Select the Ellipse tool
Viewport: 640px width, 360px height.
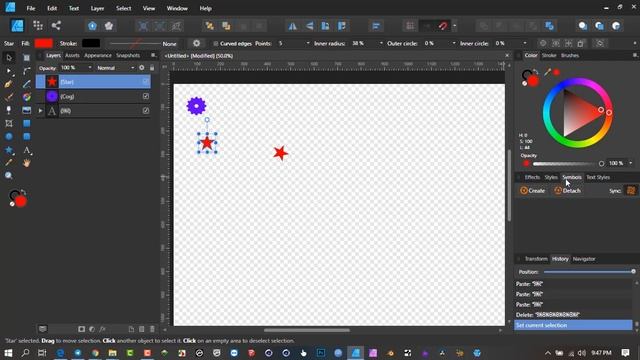[9, 136]
